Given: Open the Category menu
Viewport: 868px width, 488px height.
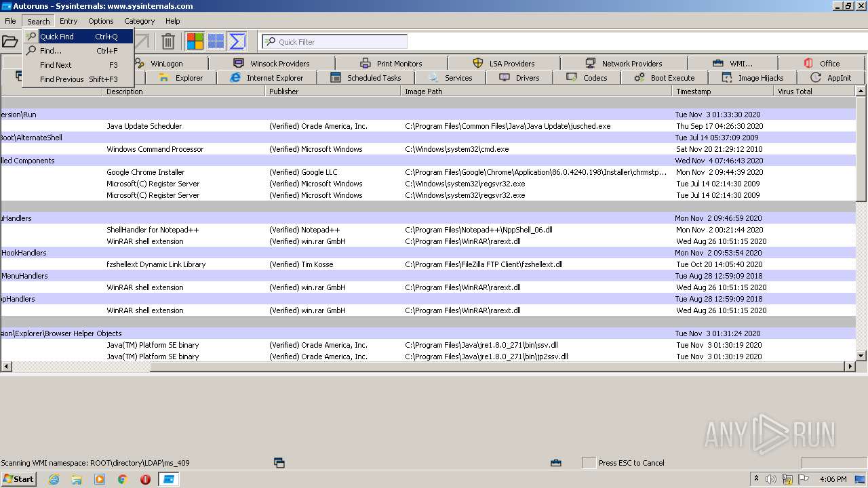Looking at the screenshot, I should (x=140, y=21).
